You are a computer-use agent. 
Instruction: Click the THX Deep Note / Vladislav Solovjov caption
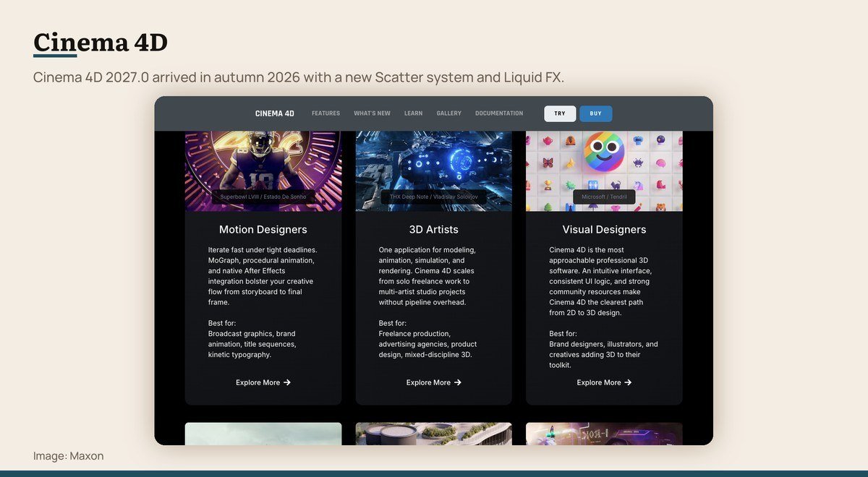[434, 197]
